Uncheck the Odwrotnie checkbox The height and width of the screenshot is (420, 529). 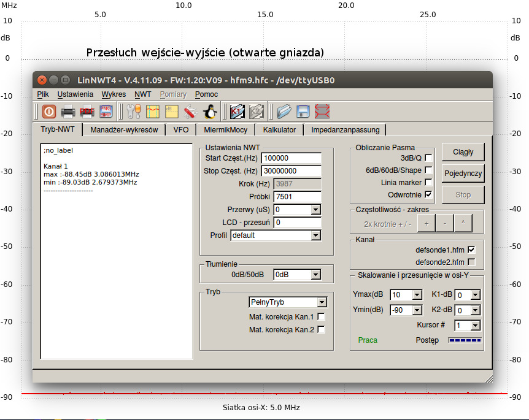[428, 194]
